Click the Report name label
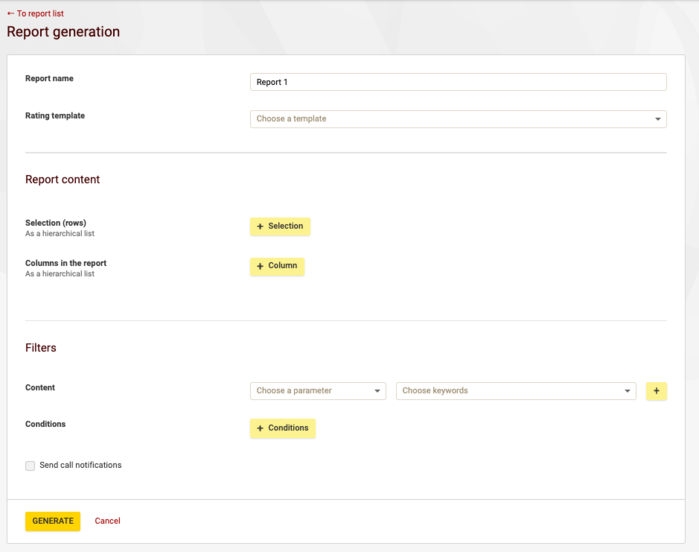This screenshot has width=699, height=552. tap(49, 78)
